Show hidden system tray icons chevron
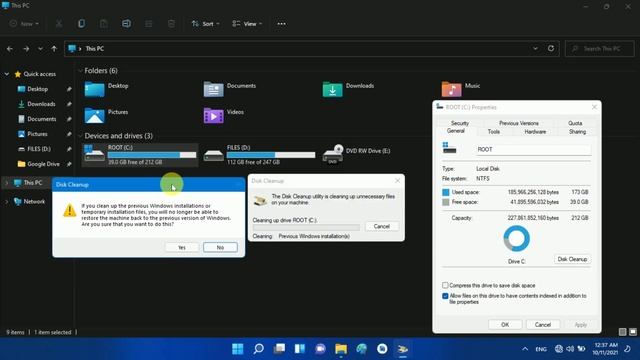640x360 pixels. [x=525, y=349]
